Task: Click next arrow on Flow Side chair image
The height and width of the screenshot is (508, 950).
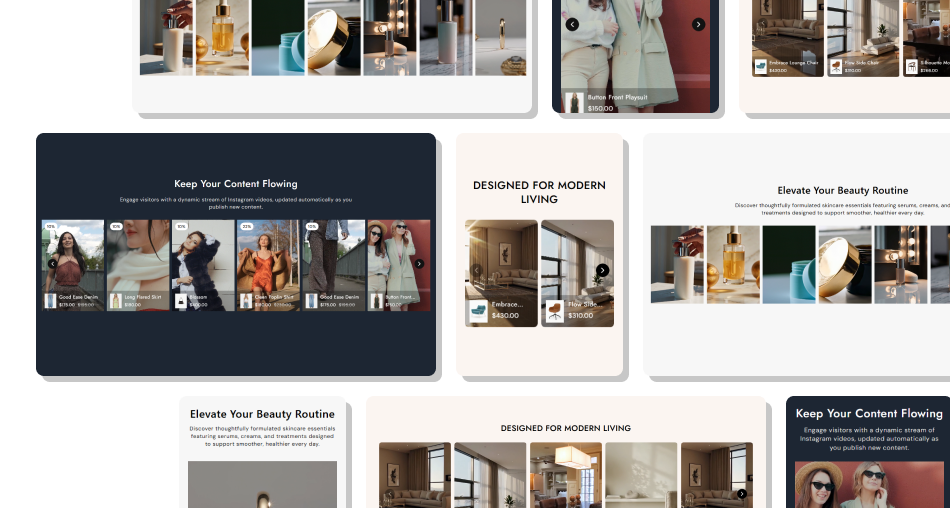Action: pos(602,270)
